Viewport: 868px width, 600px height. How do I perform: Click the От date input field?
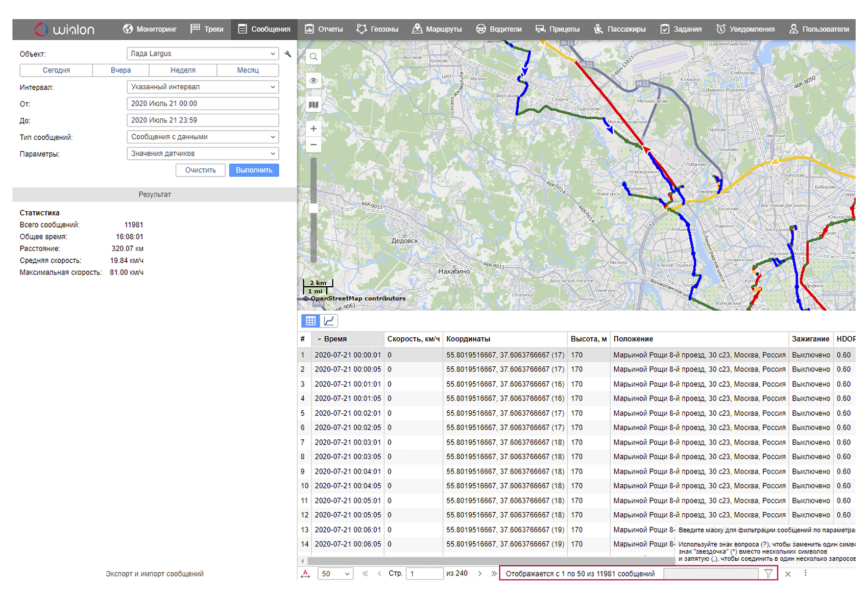click(203, 104)
